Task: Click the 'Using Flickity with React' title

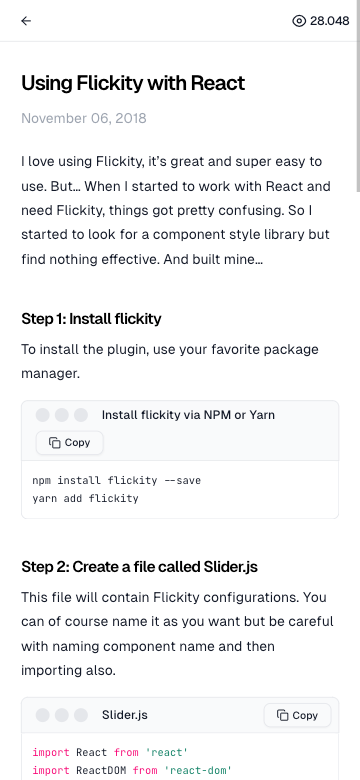Action: (133, 83)
